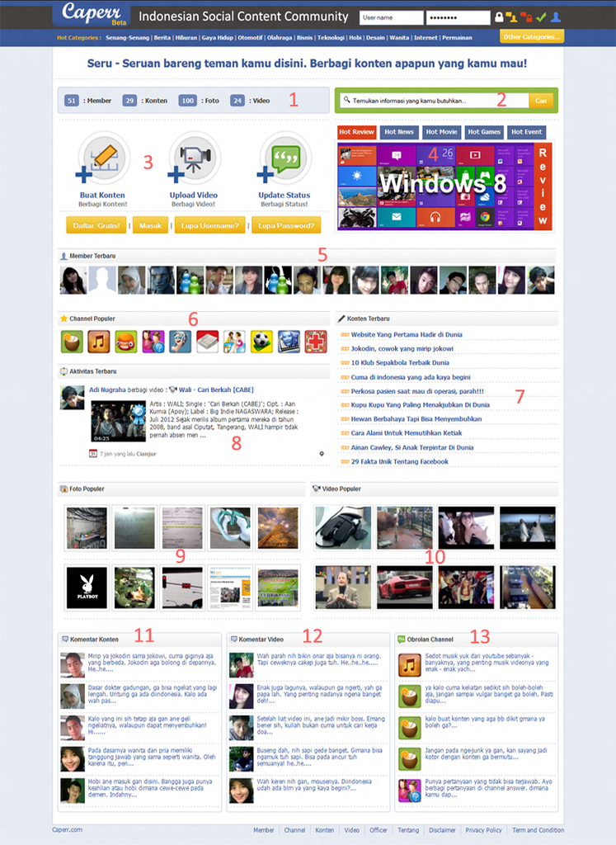The height and width of the screenshot is (845, 616).
Task: Click the Officer footer link
Action: click(x=379, y=830)
